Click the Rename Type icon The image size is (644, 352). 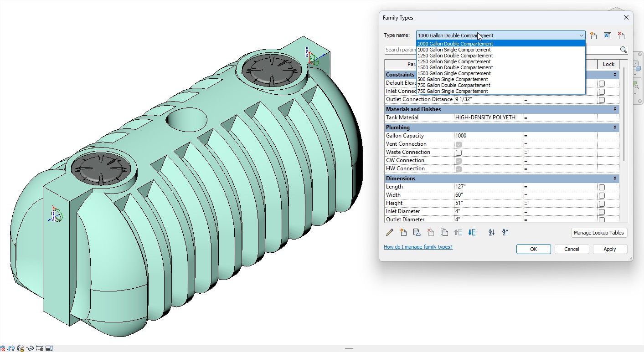tap(607, 36)
